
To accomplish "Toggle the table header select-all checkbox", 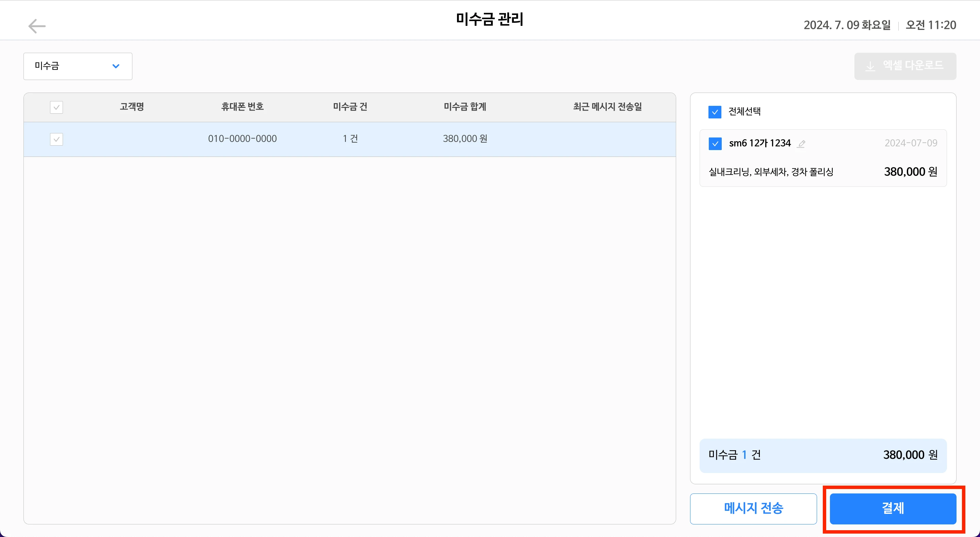I will (x=56, y=107).
